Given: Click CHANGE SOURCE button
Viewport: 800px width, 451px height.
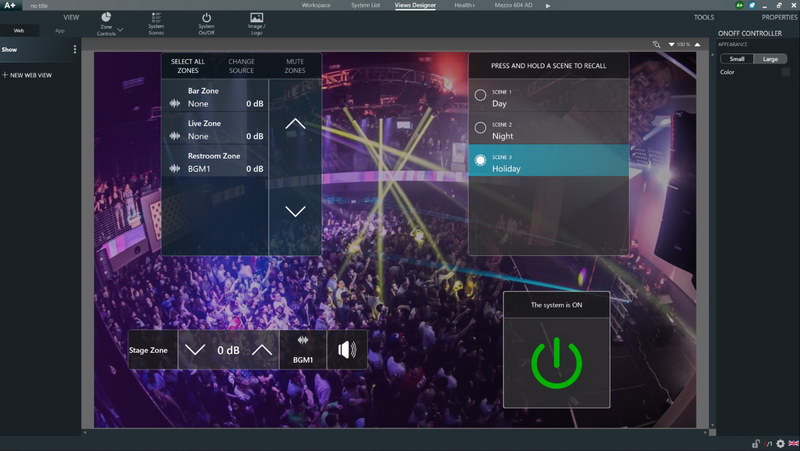Looking at the screenshot, I should [241, 66].
